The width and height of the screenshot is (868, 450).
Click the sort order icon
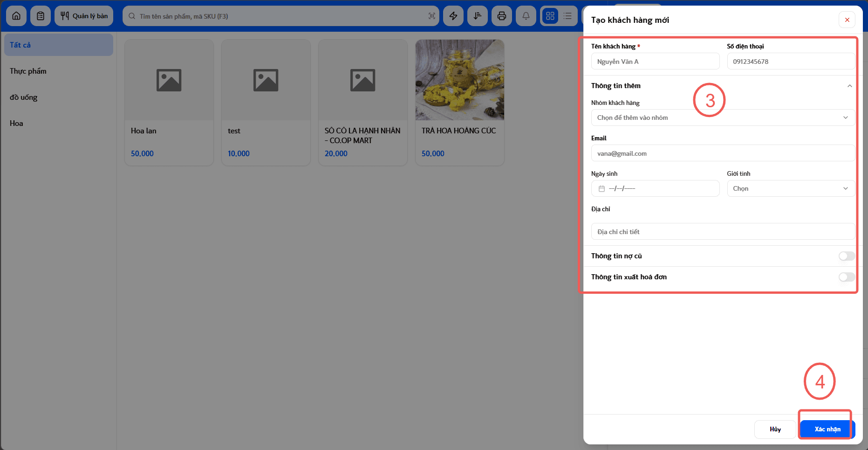click(478, 16)
